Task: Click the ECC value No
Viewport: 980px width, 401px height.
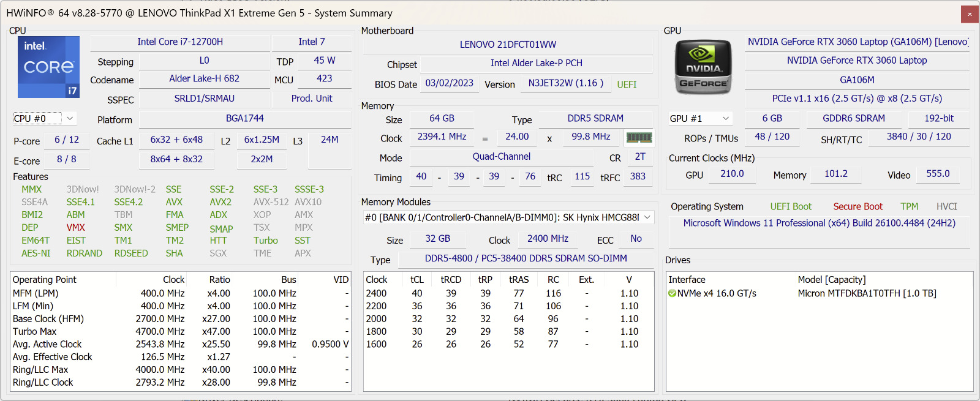Action: coord(636,239)
